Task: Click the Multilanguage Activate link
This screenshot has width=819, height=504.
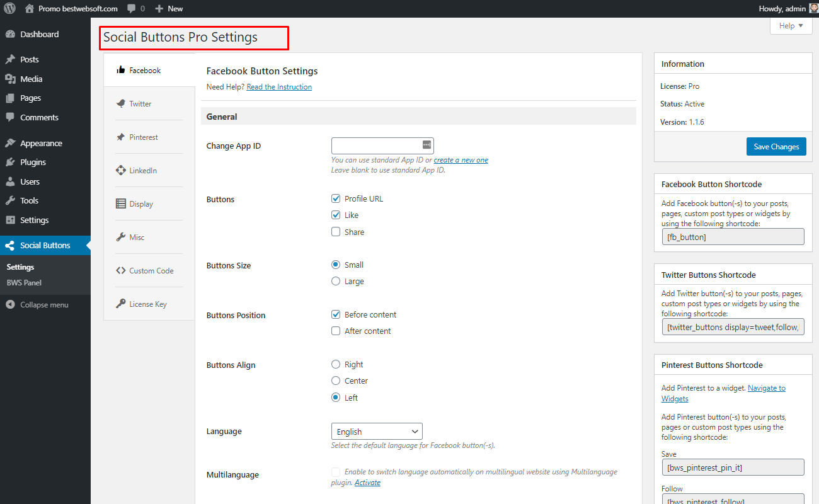Action: 367,483
